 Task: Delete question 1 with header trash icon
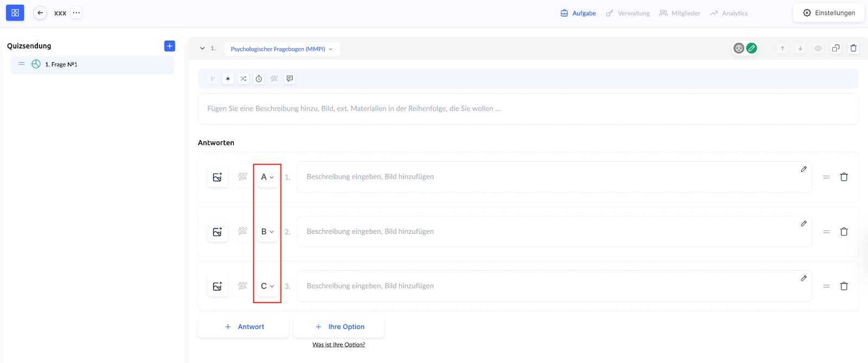(853, 48)
